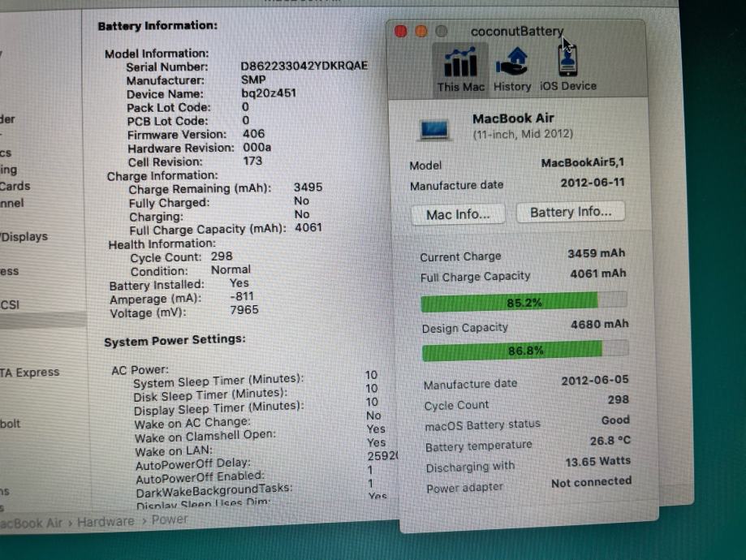Screen dimensions: 746x560
Task: Click the serial number D862233042YDKRQAE
Action: (x=304, y=66)
